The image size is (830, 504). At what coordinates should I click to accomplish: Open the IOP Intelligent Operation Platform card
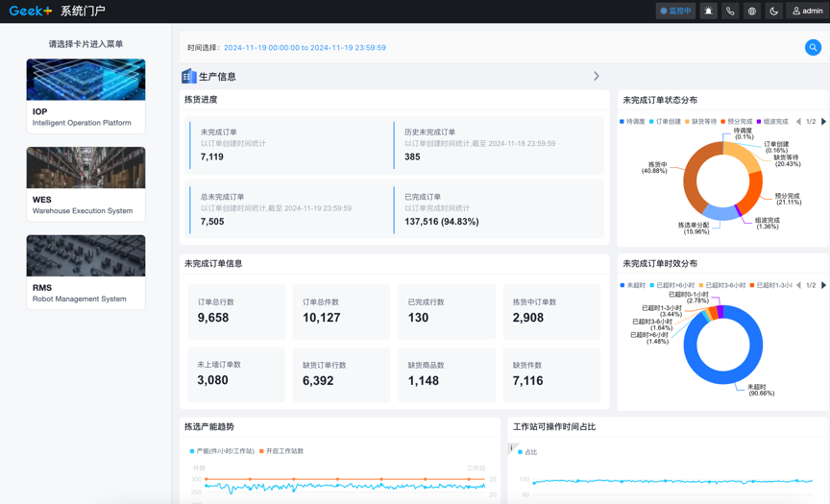pyautogui.click(x=85, y=95)
